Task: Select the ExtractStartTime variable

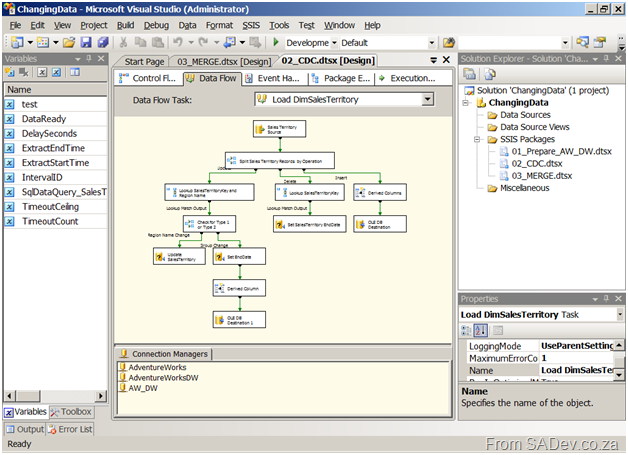Action: [x=55, y=163]
